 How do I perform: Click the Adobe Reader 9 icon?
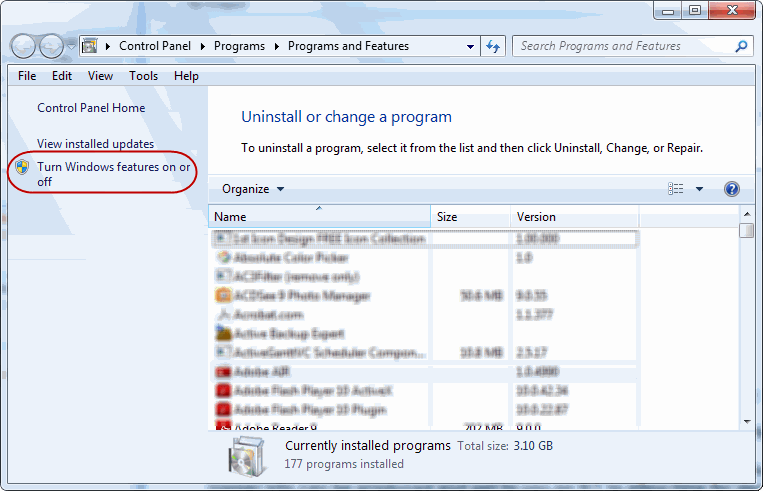coord(224,428)
